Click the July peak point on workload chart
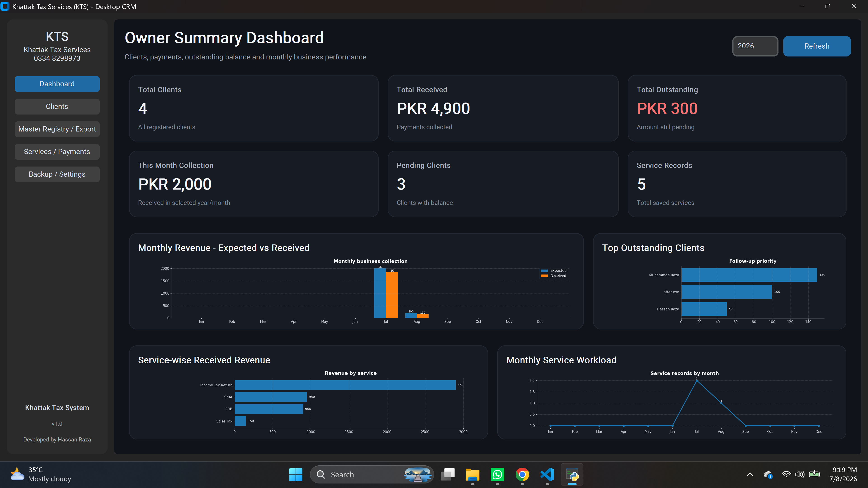868x488 pixels. (x=696, y=380)
